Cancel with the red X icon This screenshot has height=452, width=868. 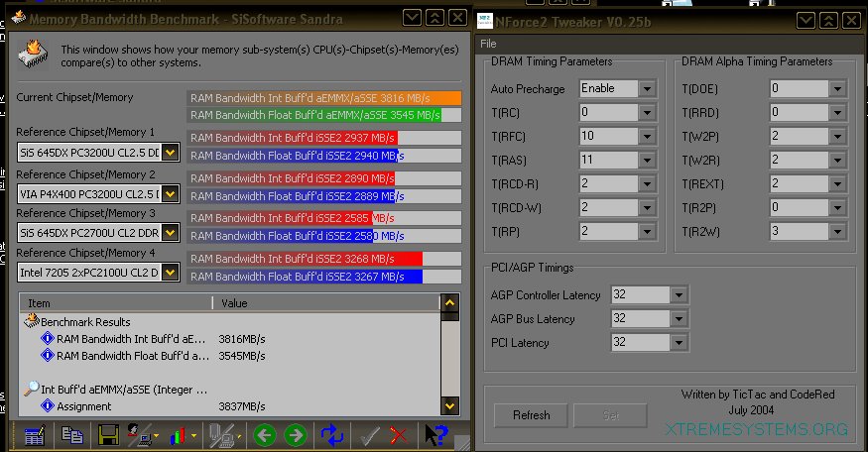(398, 435)
